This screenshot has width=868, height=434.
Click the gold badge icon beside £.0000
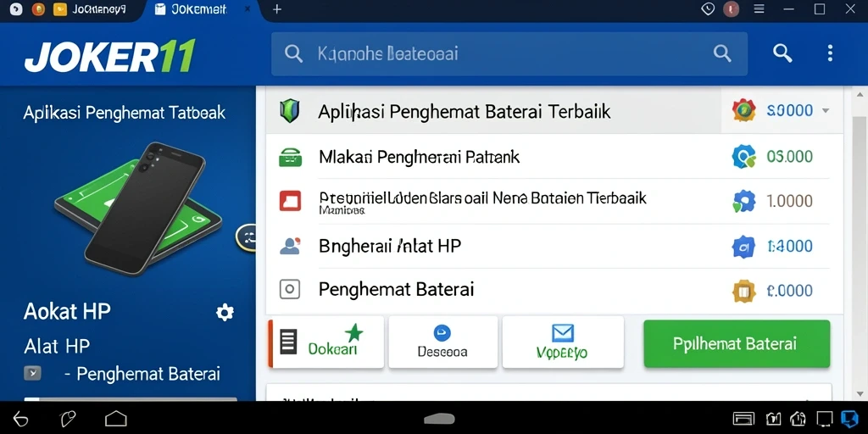point(743,291)
